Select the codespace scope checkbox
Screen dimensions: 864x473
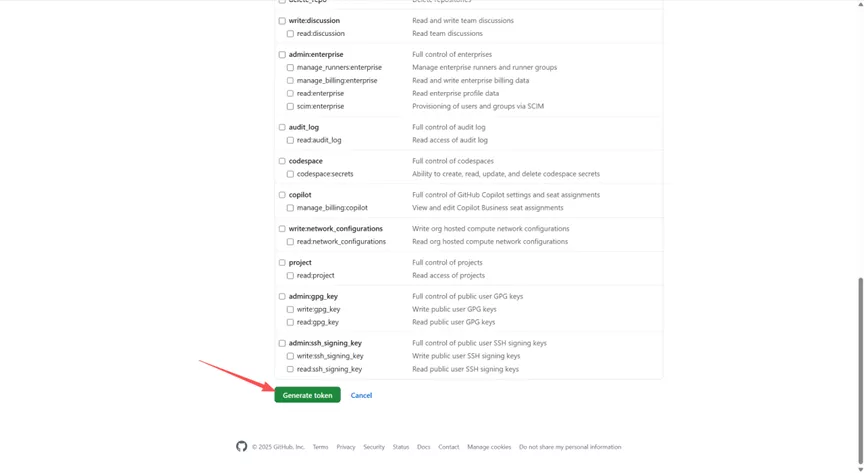282,161
